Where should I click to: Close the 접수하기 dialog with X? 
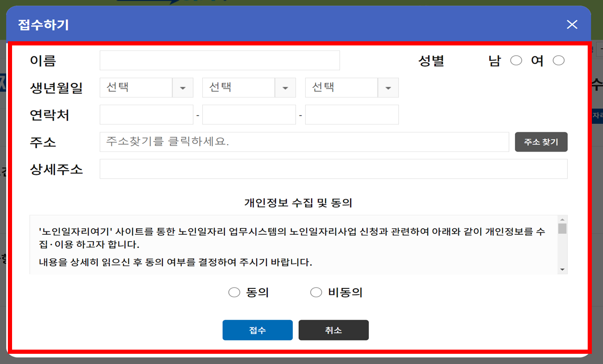click(572, 25)
